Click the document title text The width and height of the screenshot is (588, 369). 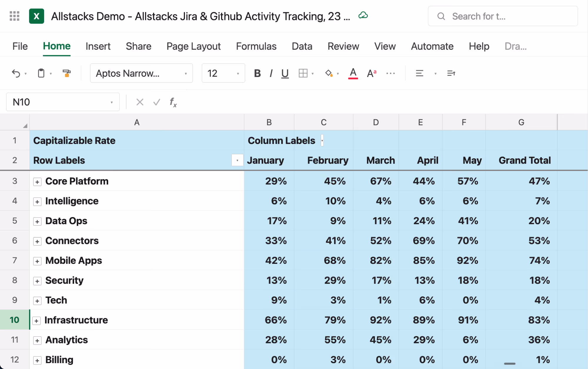201,16
